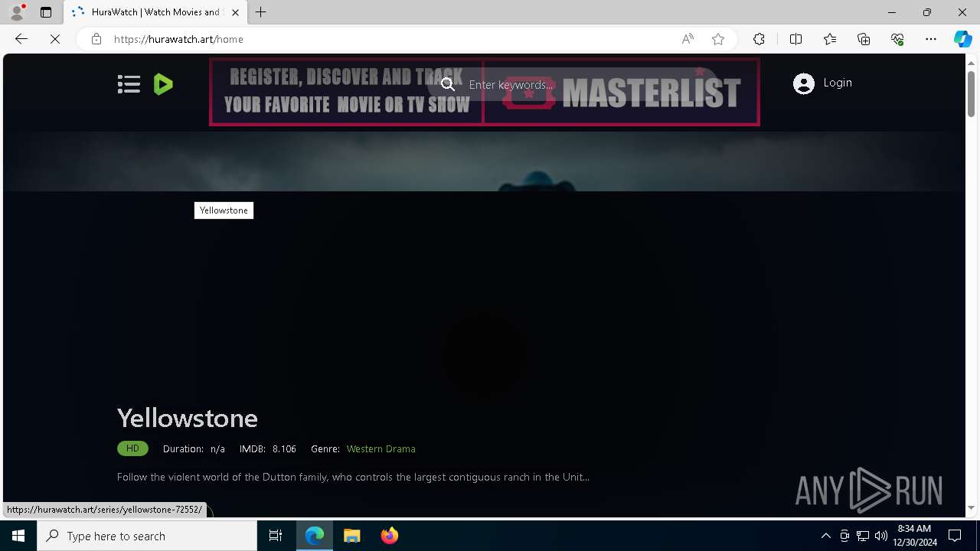
Task: Add this page to favorites star
Action: pos(718,39)
